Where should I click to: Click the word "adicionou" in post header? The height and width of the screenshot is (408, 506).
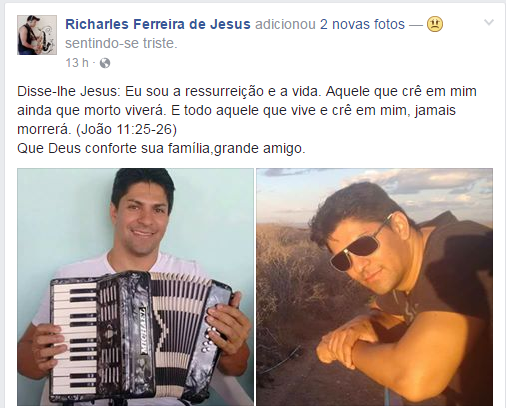[x=285, y=24]
